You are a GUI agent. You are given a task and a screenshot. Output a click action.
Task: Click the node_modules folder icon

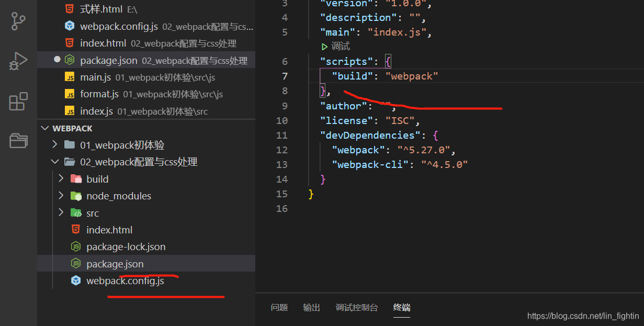(x=76, y=196)
